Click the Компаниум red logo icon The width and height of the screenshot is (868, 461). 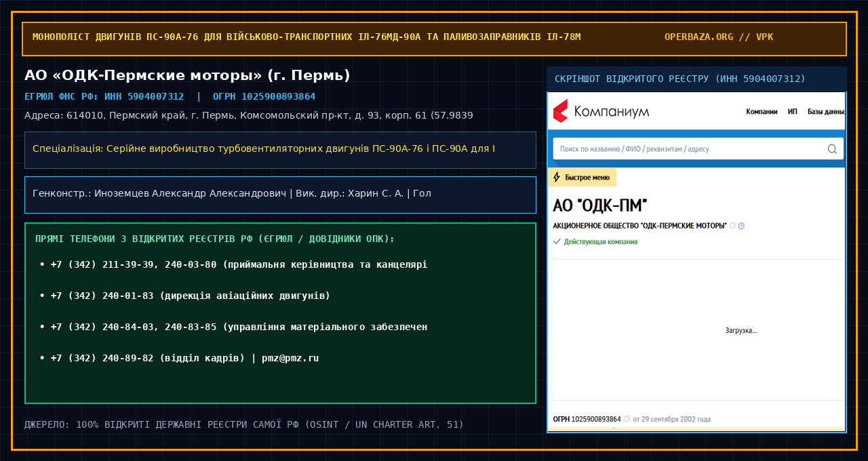coord(560,111)
